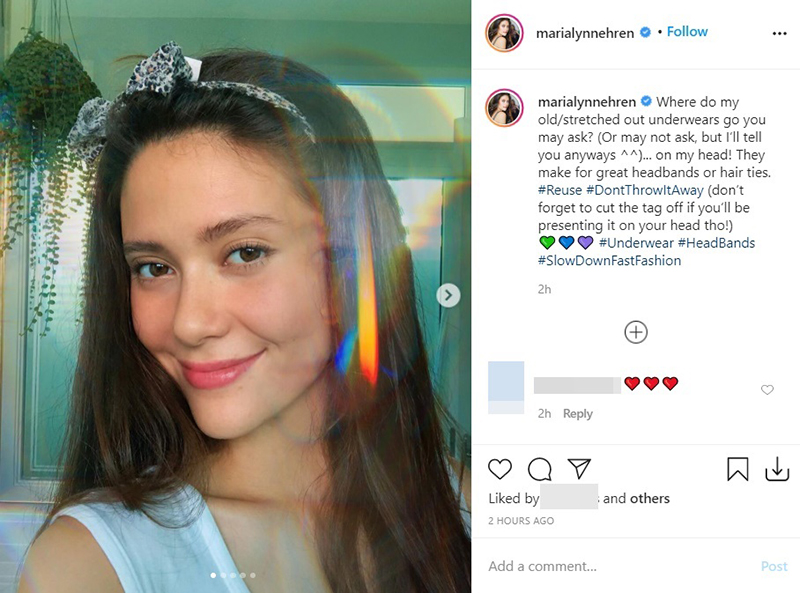Screen dimensions: 800x593
Task: Click the download arrow icon
Action: click(777, 469)
